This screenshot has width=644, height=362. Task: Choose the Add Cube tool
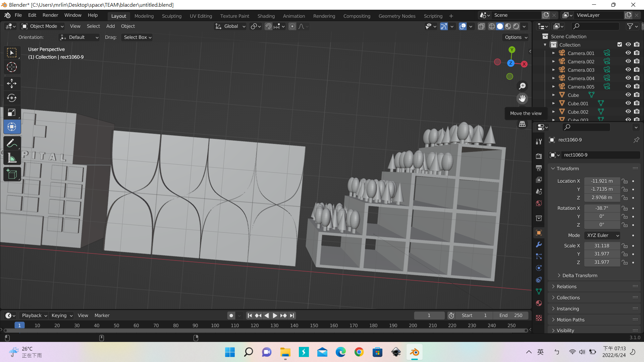pyautogui.click(x=12, y=174)
